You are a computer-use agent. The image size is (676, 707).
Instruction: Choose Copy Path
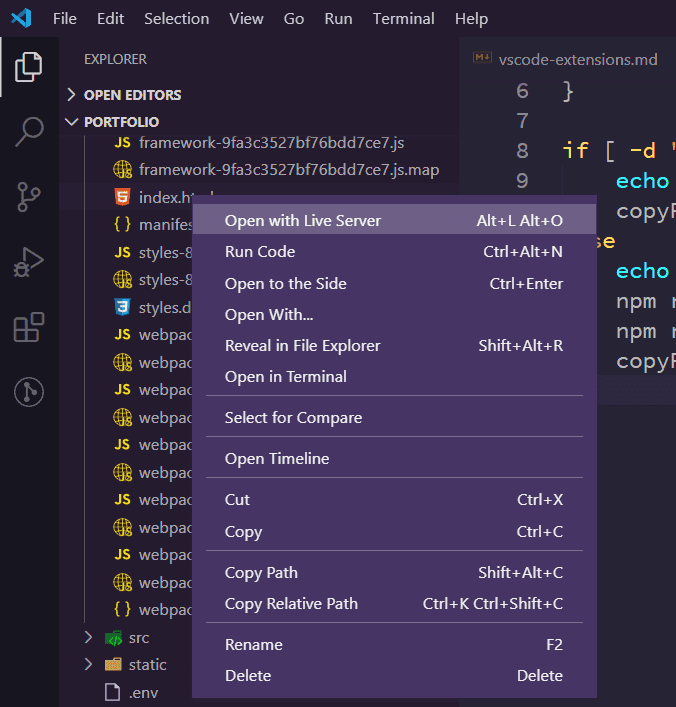(x=394, y=573)
